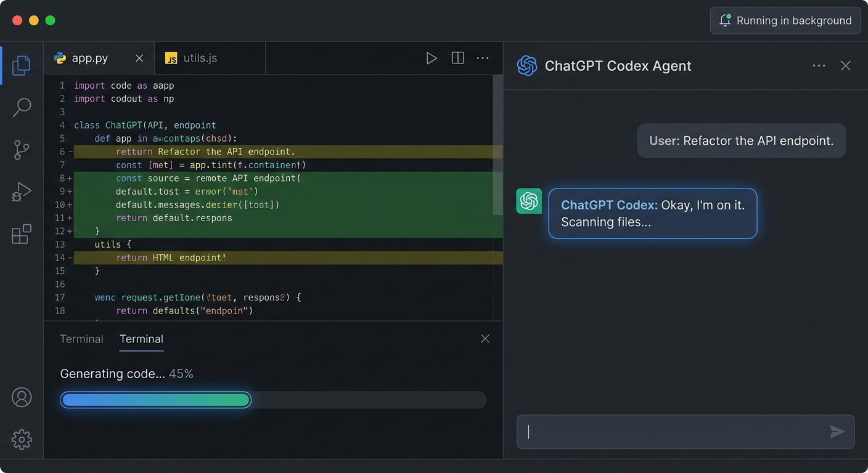The height and width of the screenshot is (473, 868).
Task: Click the Python icon on app.py tab
Action: pos(60,58)
